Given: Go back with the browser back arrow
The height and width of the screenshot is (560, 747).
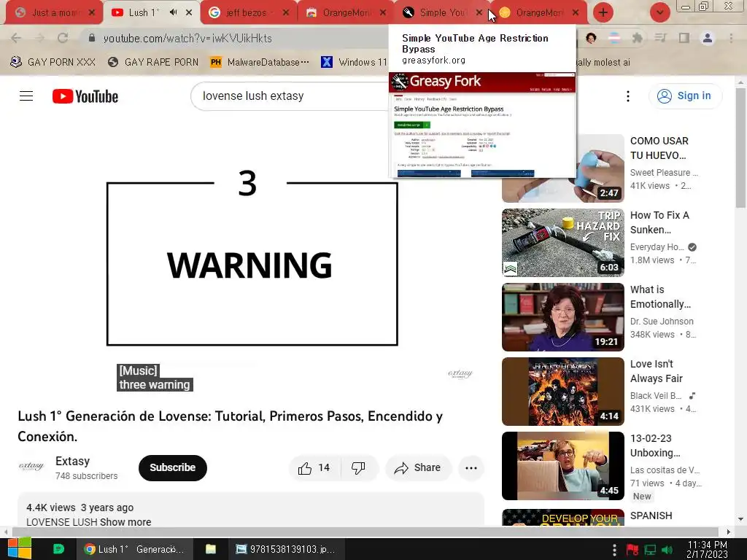Looking at the screenshot, I should [x=16, y=38].
